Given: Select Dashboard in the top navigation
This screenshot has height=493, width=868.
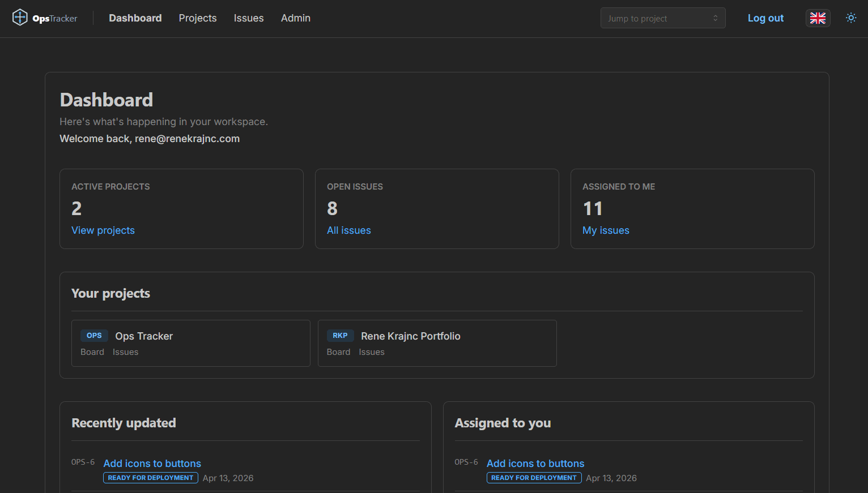Looking at the screenshot, I should [x=135, y=18].
